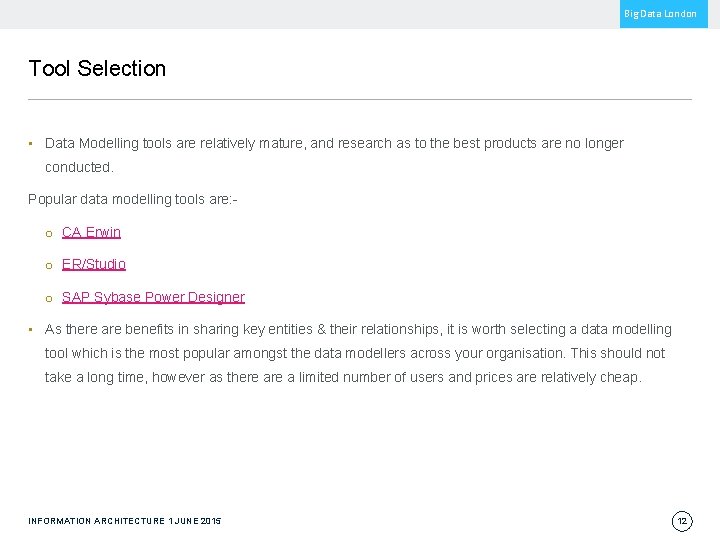Image resolution: width=720 pixels, height=540 pixels.
Task: Follow the ER/Studio hyperlink
Action: pyautogui.click(x=94, y=264)
